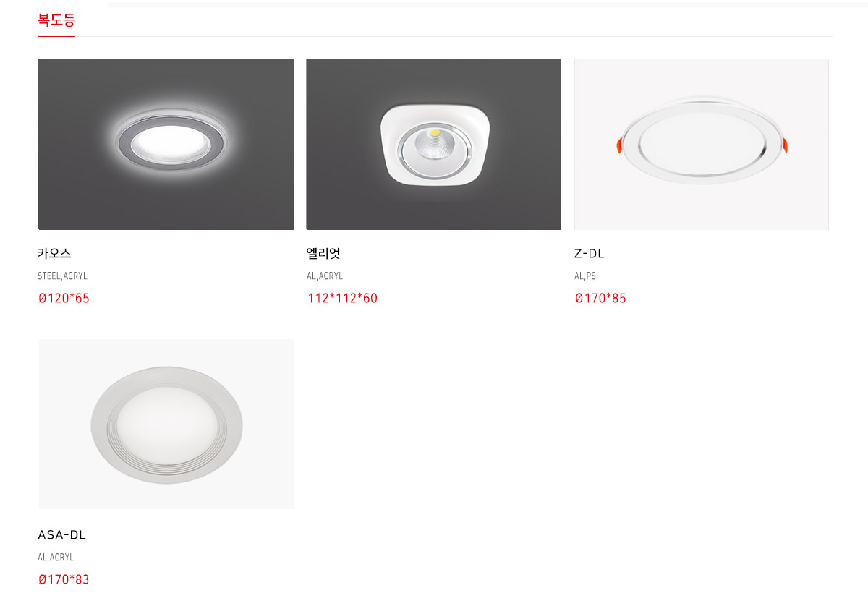Viewport: 868px width, 606px height.
Task: Select the 복도등 category tab
Action: [56, 20]
